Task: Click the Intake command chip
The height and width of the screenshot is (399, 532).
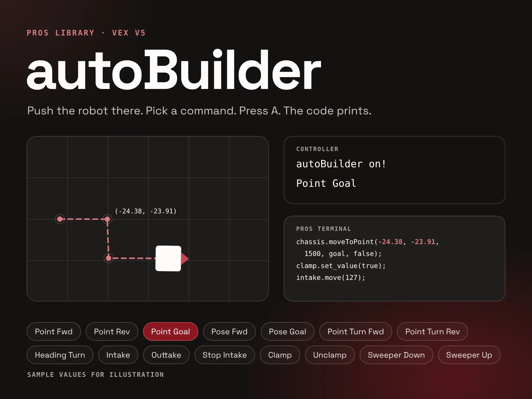Action: coord(118,355)
